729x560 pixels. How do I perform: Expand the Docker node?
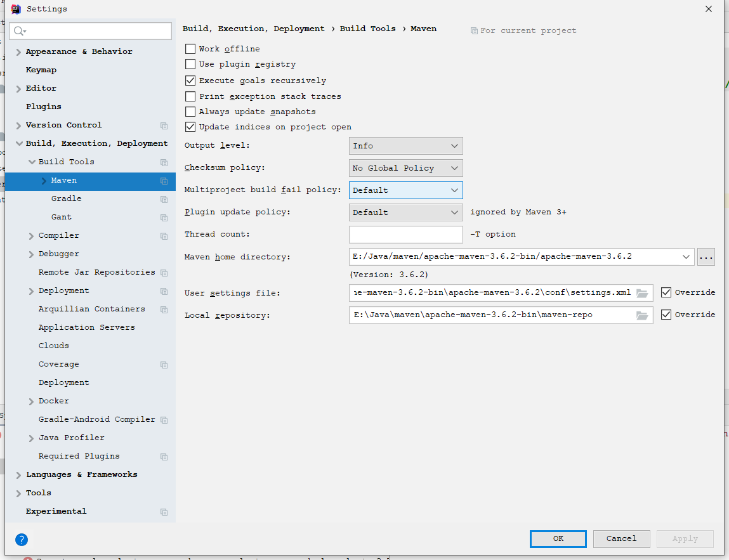(31, 401)
